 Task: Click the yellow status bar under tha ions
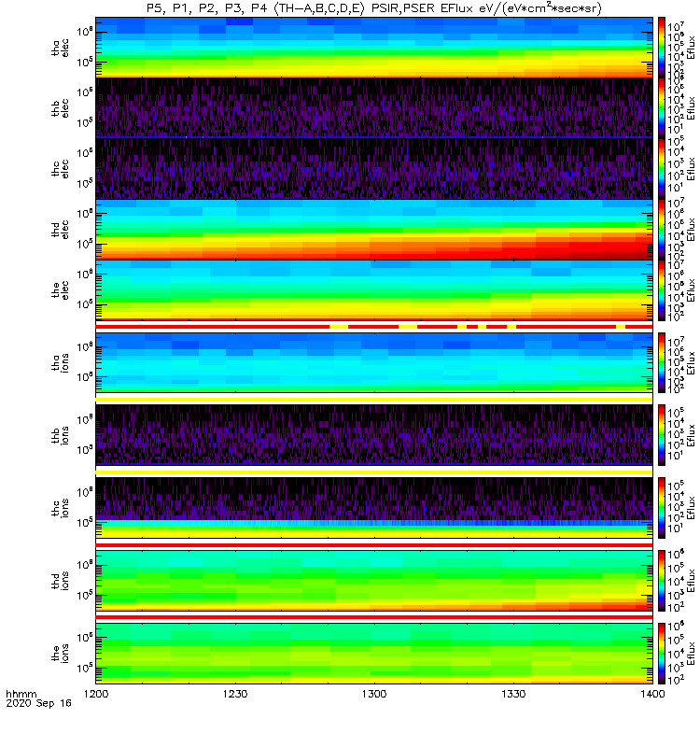(374, 400)
